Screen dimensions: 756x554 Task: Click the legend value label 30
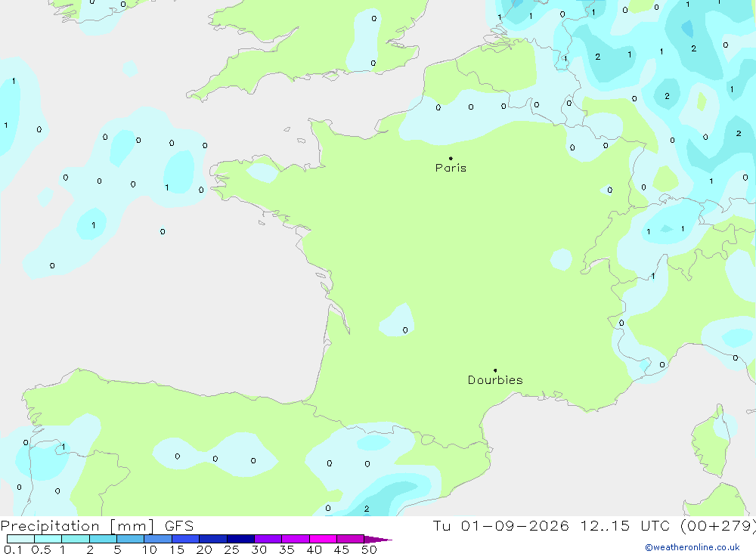click(x=259, y=549)
